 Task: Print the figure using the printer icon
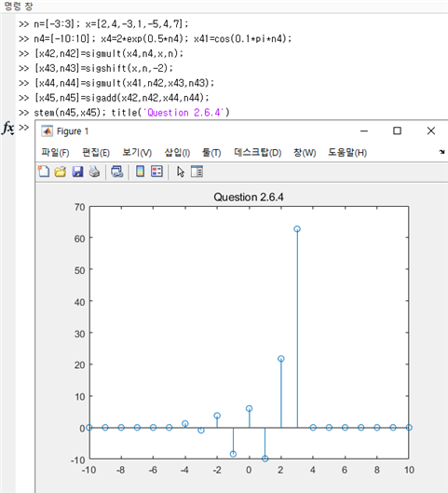94,171
